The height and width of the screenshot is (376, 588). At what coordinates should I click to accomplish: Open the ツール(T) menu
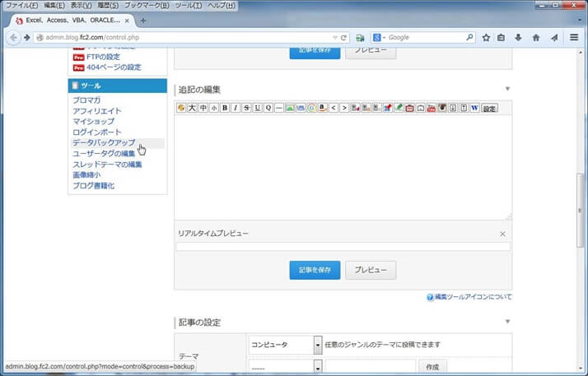(x=189, y=5)
